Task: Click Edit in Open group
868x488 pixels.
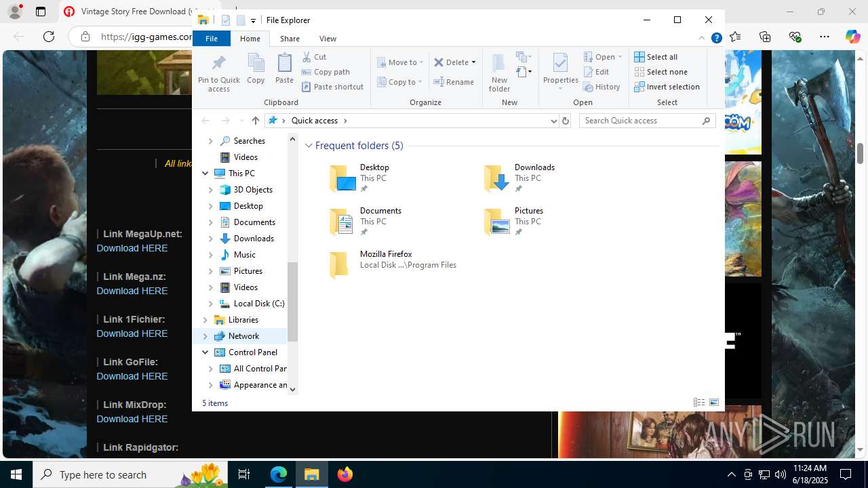Action: 596,72
